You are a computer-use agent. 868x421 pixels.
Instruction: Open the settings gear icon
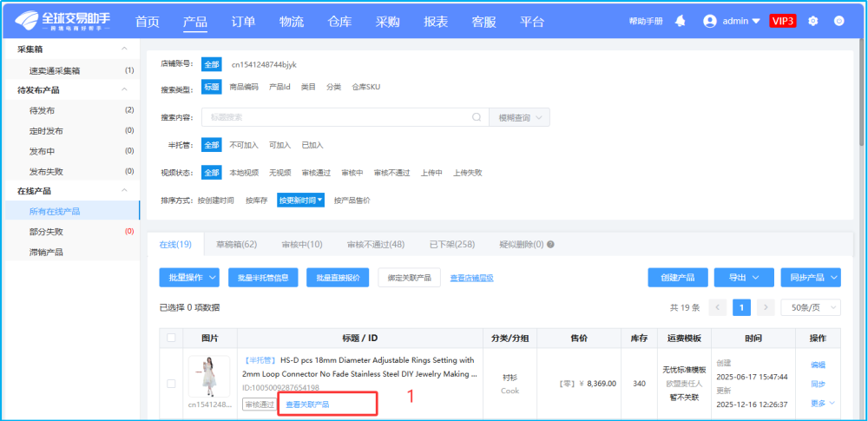click(x=812, y=21)
